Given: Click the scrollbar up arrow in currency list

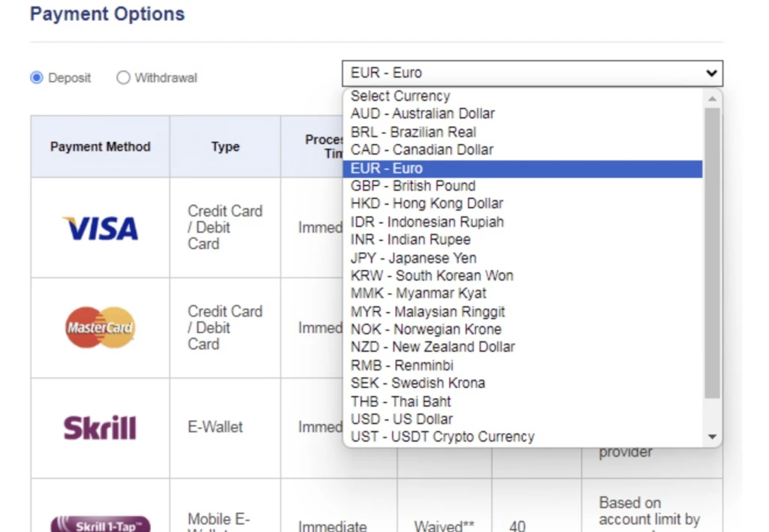Looking at the screenshot, I should click(712, 98).
